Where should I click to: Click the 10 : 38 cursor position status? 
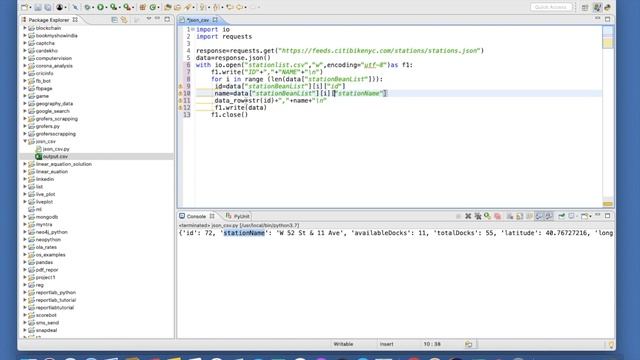(x=432, y=344)
